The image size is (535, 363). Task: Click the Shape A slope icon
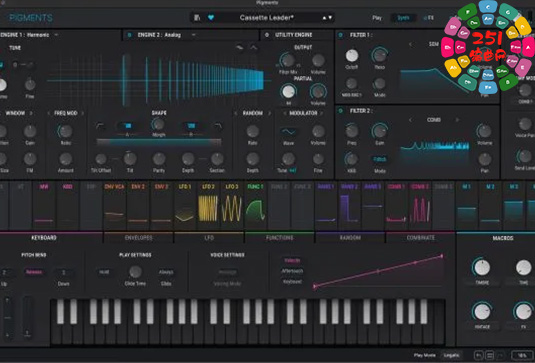pos(100,126)
